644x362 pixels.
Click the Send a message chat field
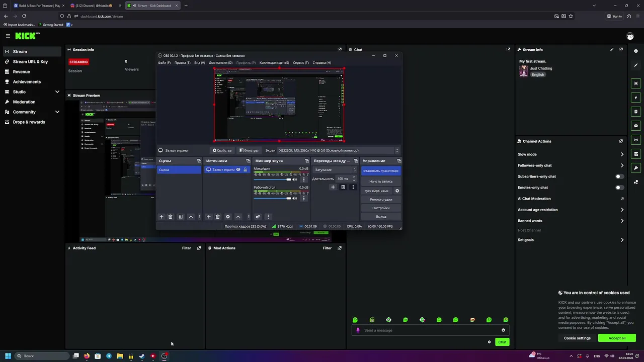coord(430,330)
